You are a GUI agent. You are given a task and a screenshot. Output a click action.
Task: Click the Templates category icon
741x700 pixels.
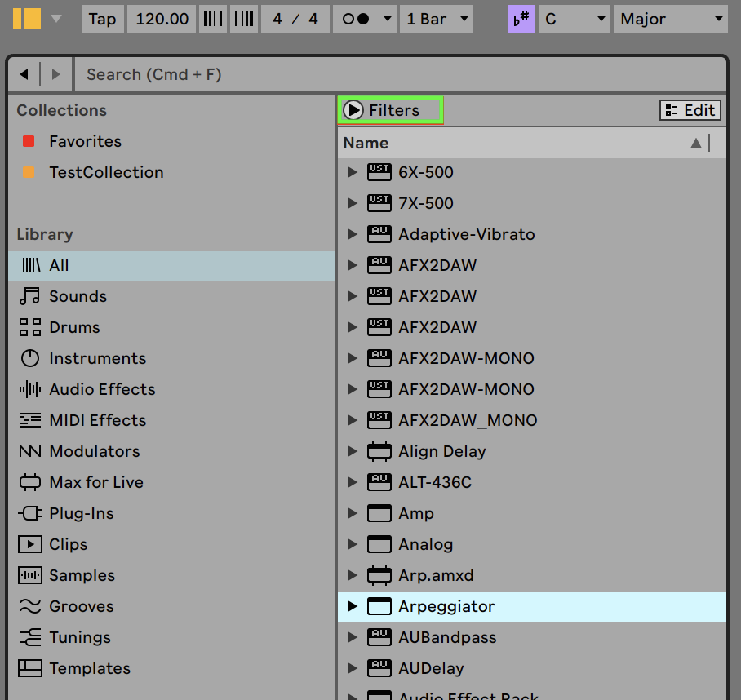click(30, 668)
